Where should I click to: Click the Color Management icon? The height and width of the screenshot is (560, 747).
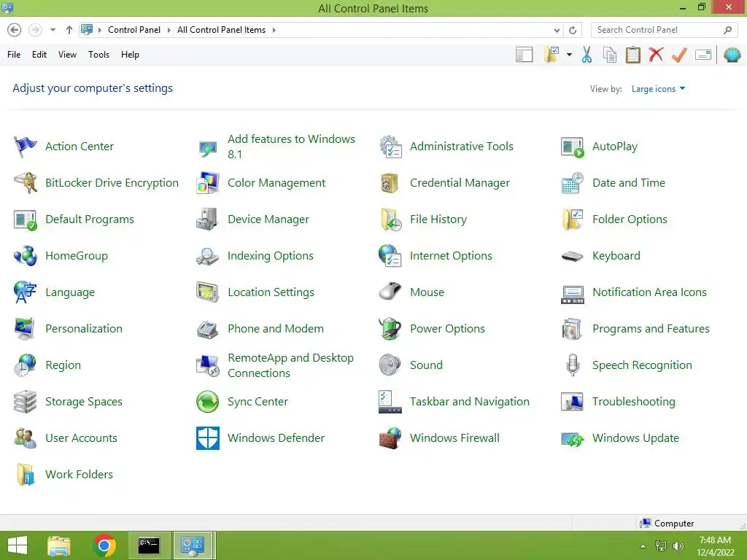(208, 183)
